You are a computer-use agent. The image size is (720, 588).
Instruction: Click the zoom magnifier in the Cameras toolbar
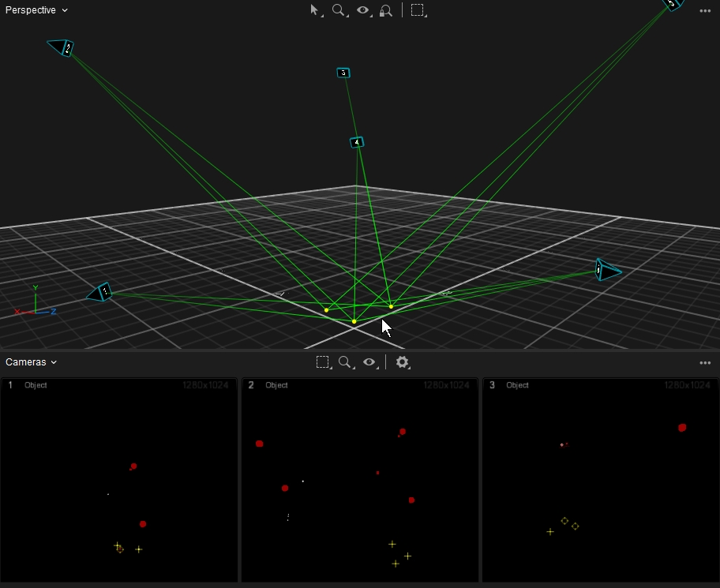(345, 362)
